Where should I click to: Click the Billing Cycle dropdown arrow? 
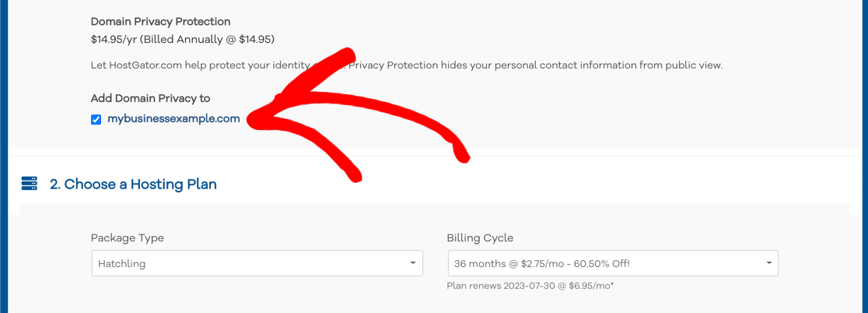pos(768,263)
